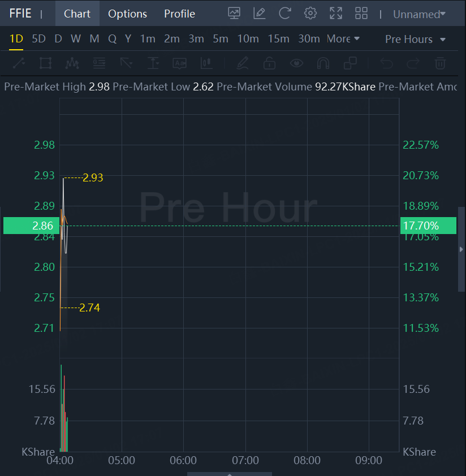The image size is (466, 476).
Task: Click the 04:00 time axis label
Action: tap(60, 460)
